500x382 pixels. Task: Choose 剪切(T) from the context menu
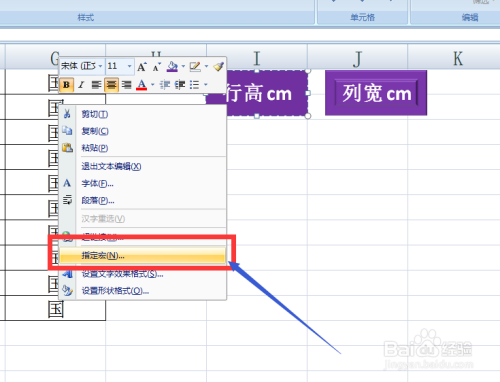143,114
